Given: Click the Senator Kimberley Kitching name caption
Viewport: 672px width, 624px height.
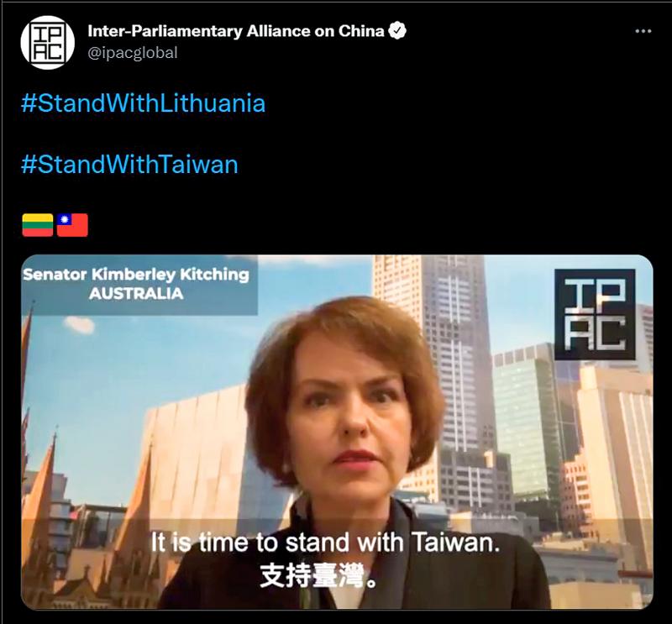Looking at the screenshot, I should tap(136, 275).
